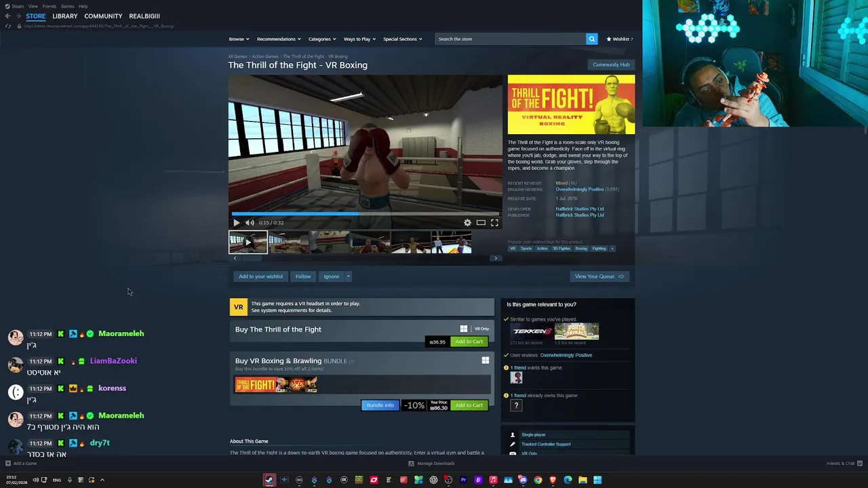Viewport: 868px width, 488px height.
Task: Expand the Browse store dropdown
Action: 239,39
